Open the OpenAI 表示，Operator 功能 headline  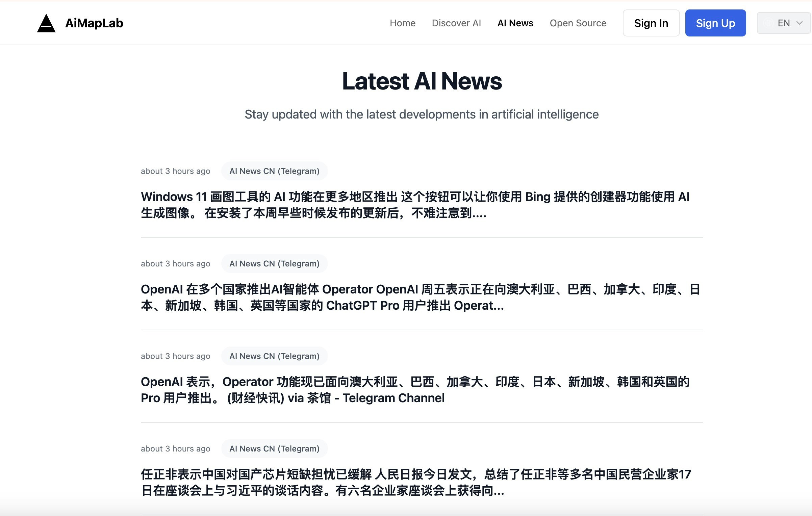click(x=415, y=390)
